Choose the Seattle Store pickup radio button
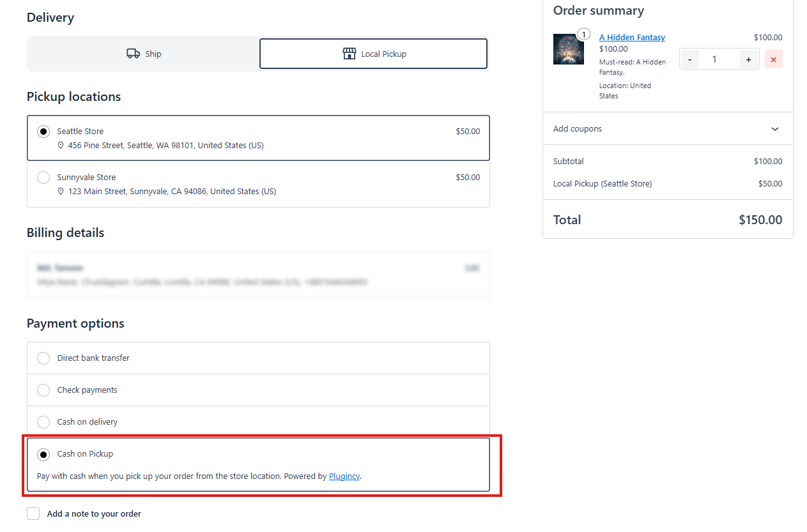This screenshot has height=532, width=807. coord(43,132)
